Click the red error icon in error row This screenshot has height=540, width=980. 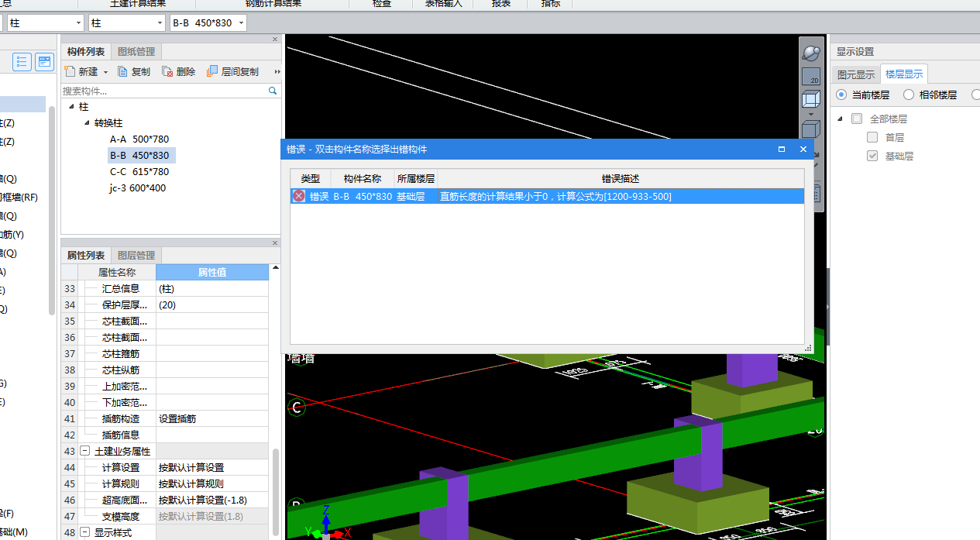coord(298,196)
